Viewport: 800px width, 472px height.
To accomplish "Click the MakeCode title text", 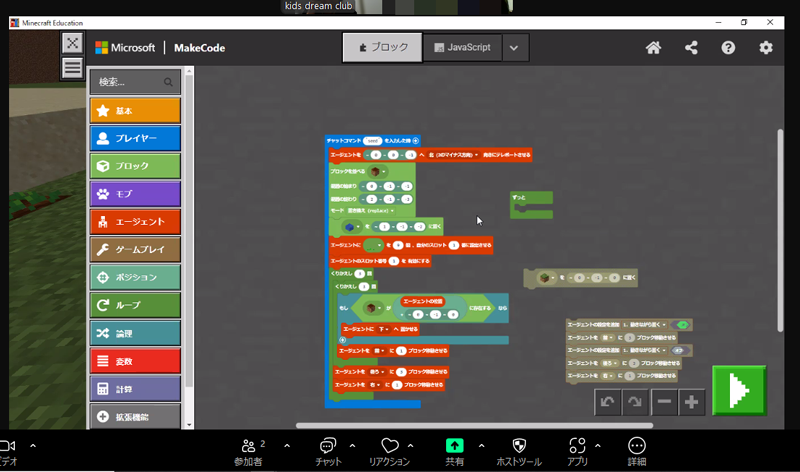I will click(x=199, y=48).
